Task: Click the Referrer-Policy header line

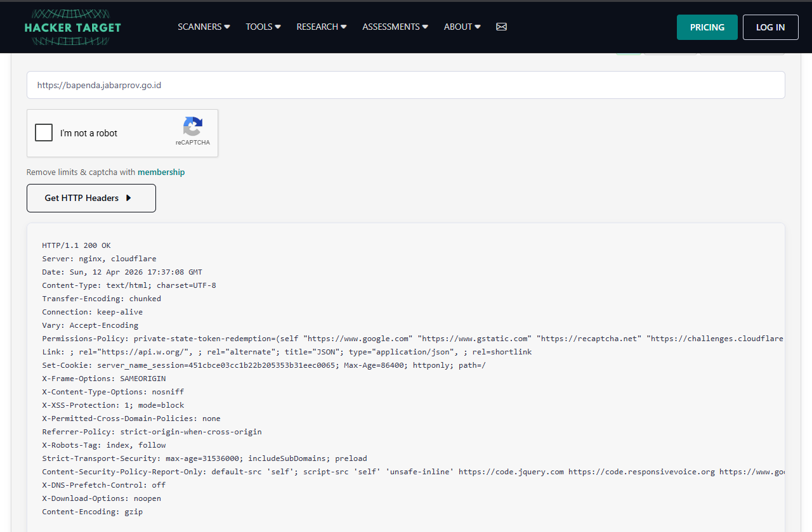Action: tap(152, 432)
